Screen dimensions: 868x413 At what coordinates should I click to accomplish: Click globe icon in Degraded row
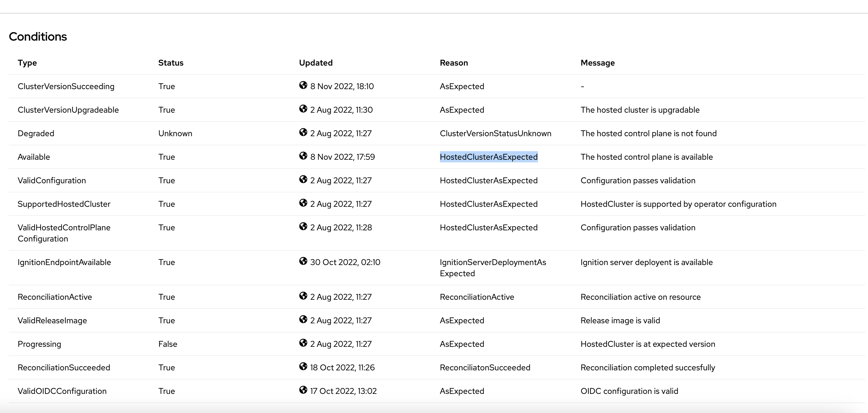click(303, 132)
